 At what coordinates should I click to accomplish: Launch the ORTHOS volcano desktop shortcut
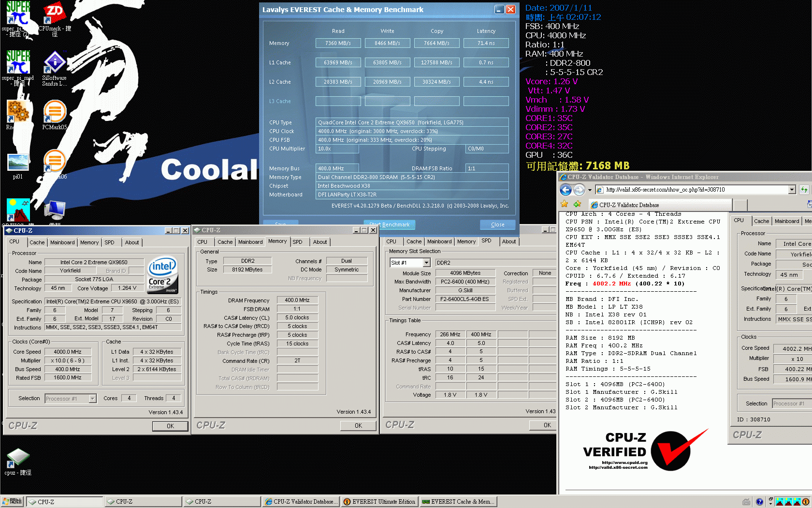coord(18,210)
